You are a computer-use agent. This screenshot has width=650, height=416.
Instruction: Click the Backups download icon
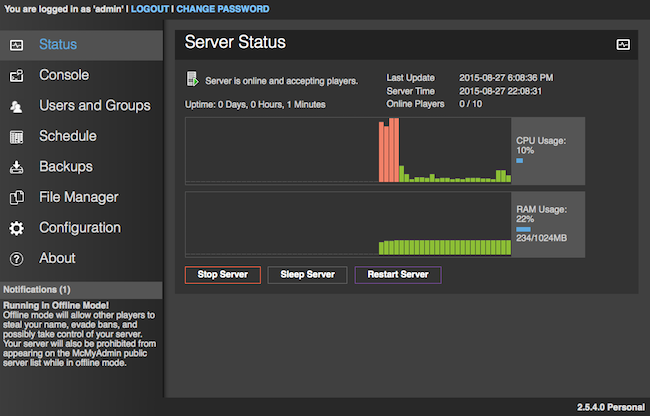click(x=16, y=167)
